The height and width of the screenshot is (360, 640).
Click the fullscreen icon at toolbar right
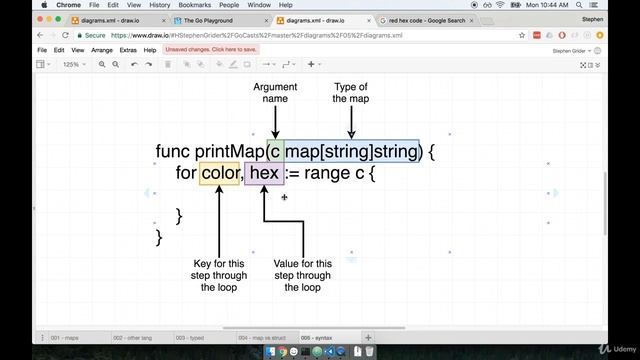pos(583,65)
